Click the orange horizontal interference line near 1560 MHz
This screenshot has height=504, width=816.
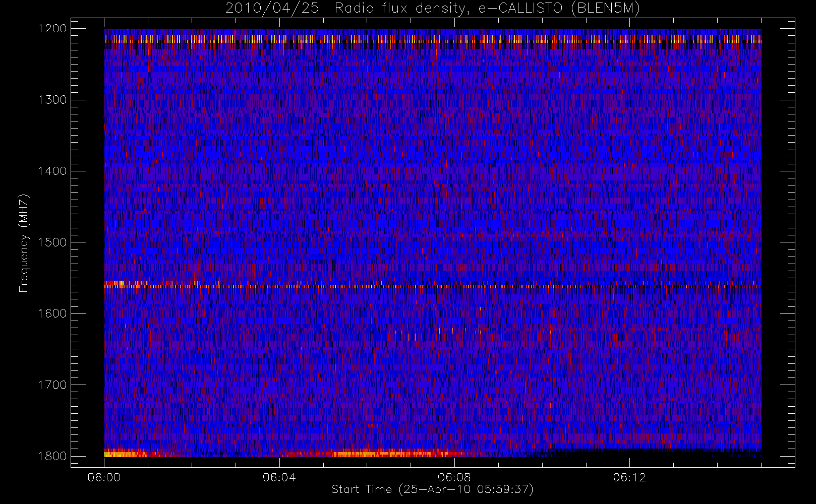pos(433,286)
